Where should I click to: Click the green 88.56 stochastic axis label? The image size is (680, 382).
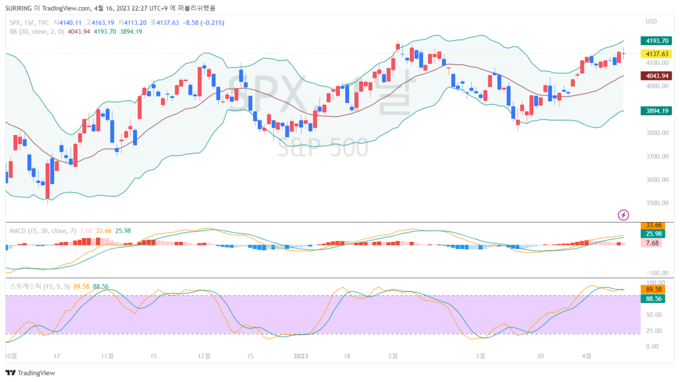click(653, 299)
